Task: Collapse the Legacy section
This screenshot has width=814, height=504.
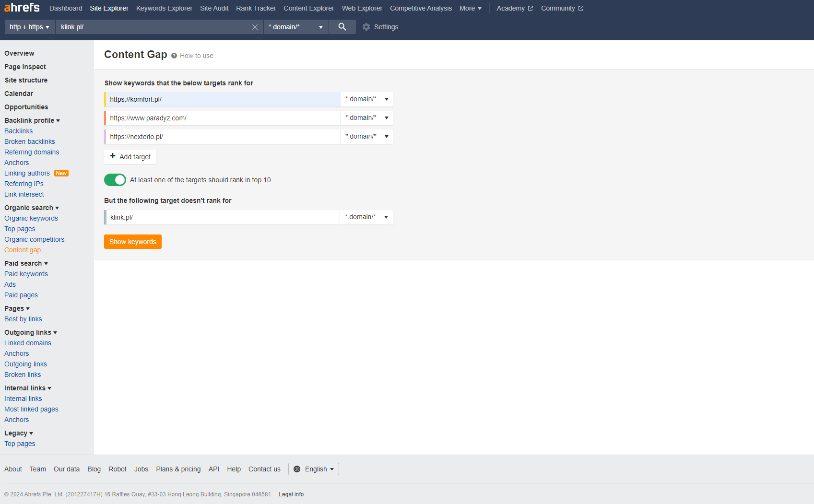Action: pyautogui.click(x=19, y=433)
